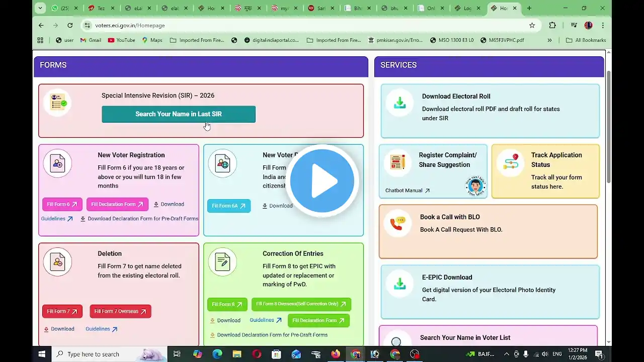Click the Fill Form 8 button
Screen dimensions: 644x362
[227, 304]
